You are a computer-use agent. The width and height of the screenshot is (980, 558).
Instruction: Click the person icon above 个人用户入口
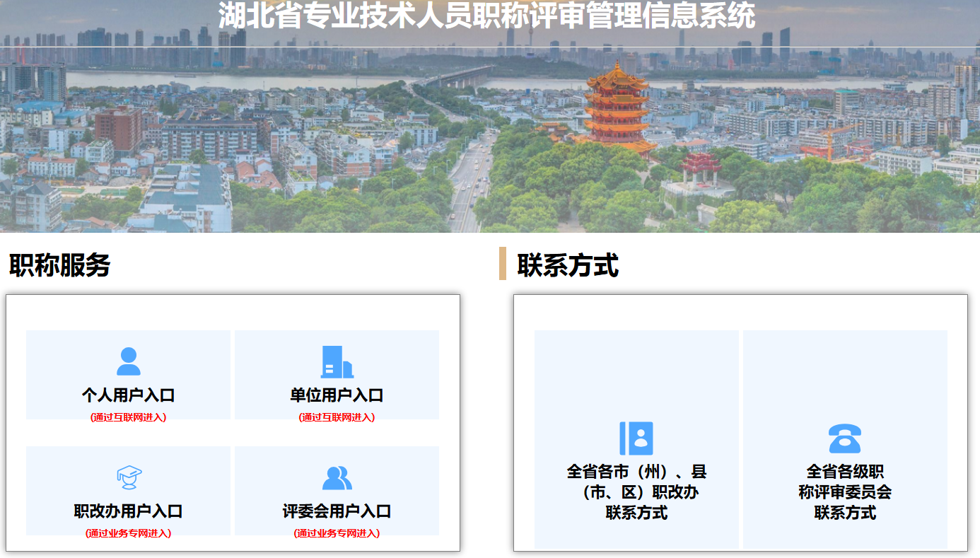(x=129, y=361)
